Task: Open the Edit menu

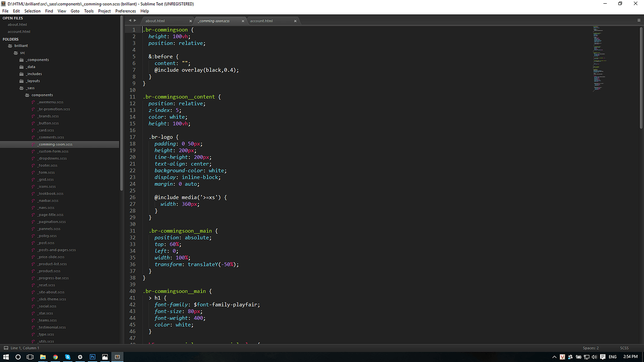Action: (x=16, y=11)
